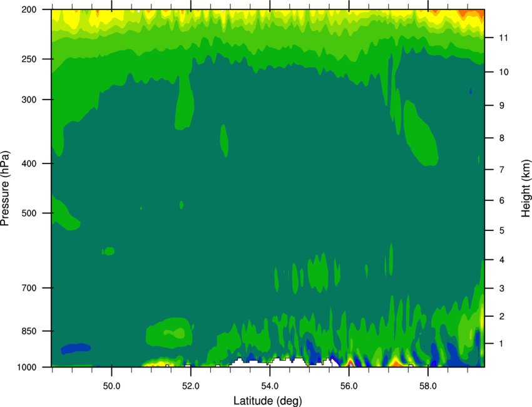Click the 54.0 latitude tick label
The height and width of the screenshot is (407, 532).
pyautogui.click(x=270, y=386)
